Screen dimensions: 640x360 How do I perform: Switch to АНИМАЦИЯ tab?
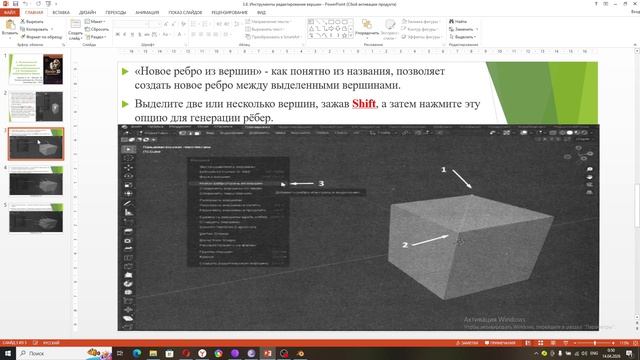(x=147, y=12)
